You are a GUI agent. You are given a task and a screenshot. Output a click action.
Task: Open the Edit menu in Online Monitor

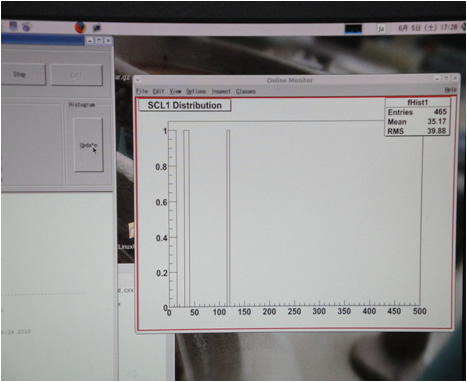tap(158, 91)
